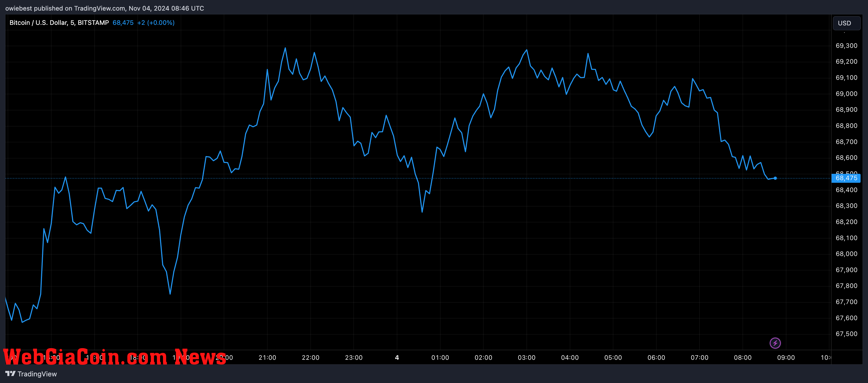Click the 03:00 time axis label
This screenshot has width=868, height=383.
tap(527, 357)
